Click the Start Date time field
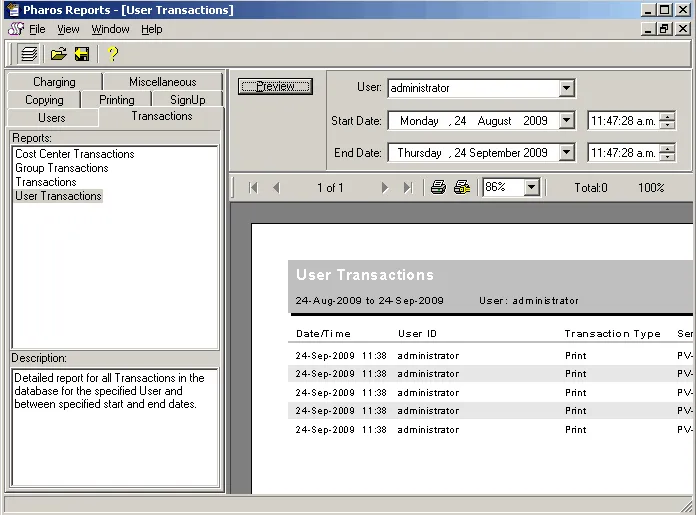This screenshot has width=696, height=515. (x=623, y=121)
